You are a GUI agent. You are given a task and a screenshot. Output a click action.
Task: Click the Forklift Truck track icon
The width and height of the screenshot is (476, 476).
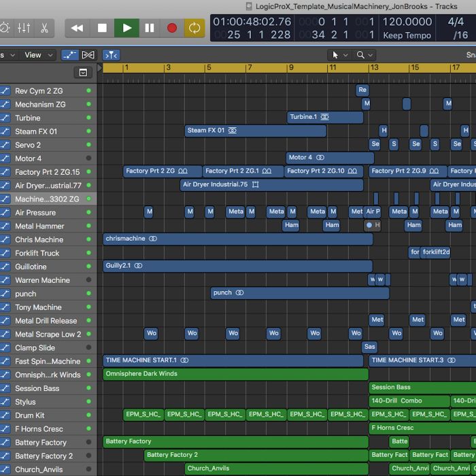[5, 253]
